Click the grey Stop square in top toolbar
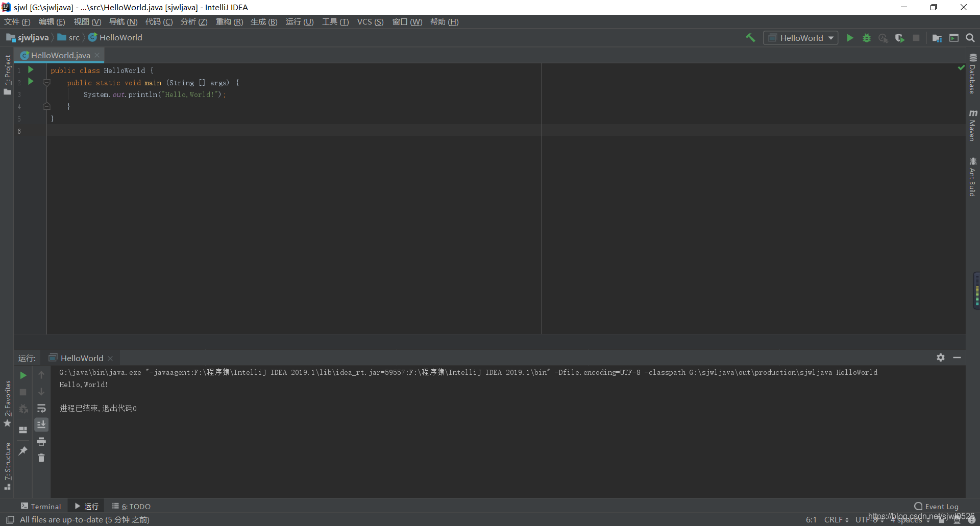 coord(916,38)
